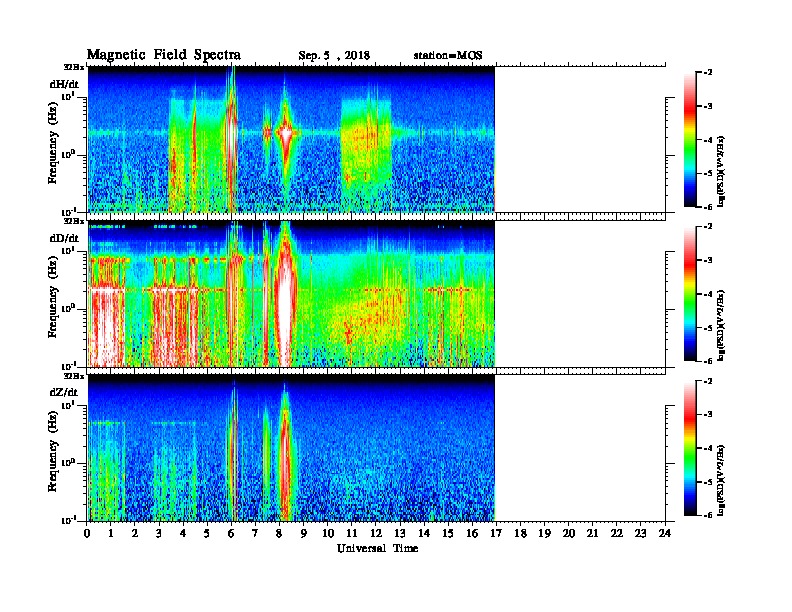Click hour "20" on the time axis
This screenshot has height=612, width=792.
tap(568, 534)
